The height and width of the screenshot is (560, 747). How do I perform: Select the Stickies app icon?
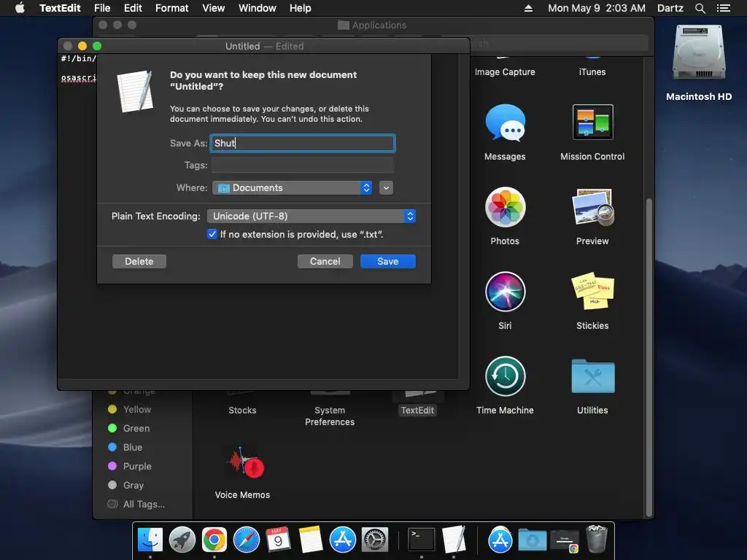(592, 291)
